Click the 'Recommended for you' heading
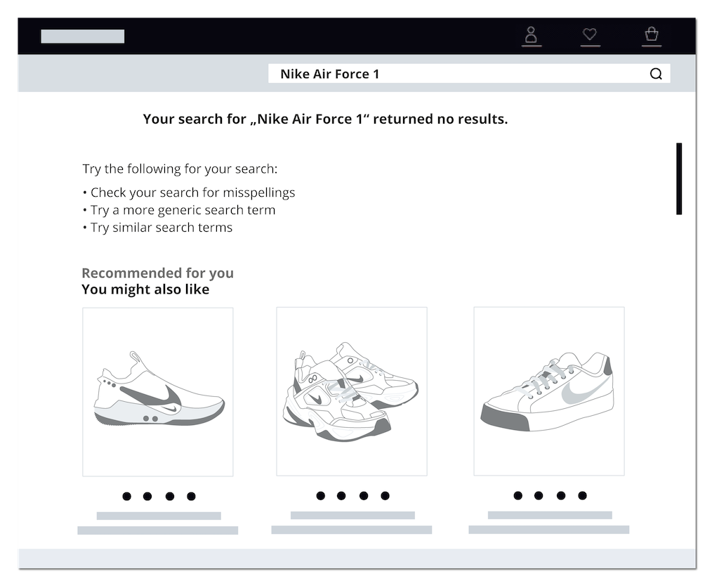The height and width of the screenshot is (588, 719). pyautogui.click(x=158, y=273)
